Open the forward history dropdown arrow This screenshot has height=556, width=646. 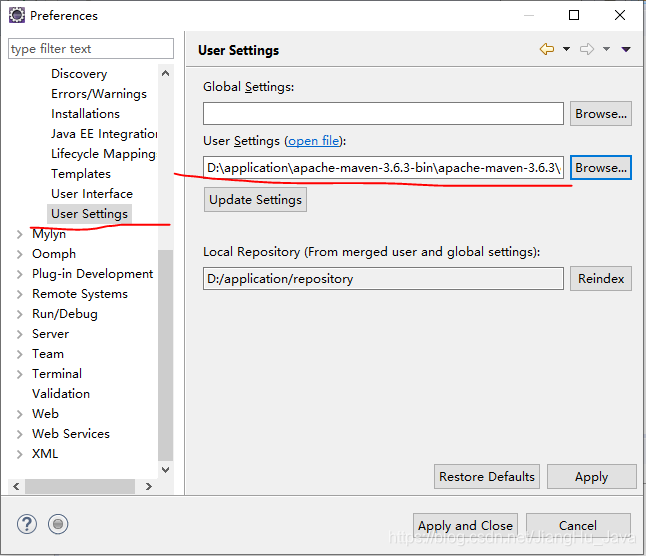click(606, 49)
